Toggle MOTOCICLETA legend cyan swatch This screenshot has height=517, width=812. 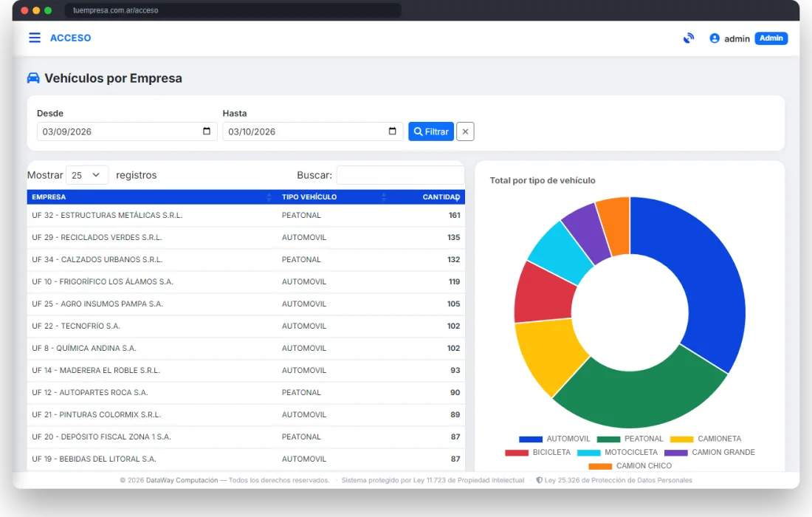tap(589, 453)
